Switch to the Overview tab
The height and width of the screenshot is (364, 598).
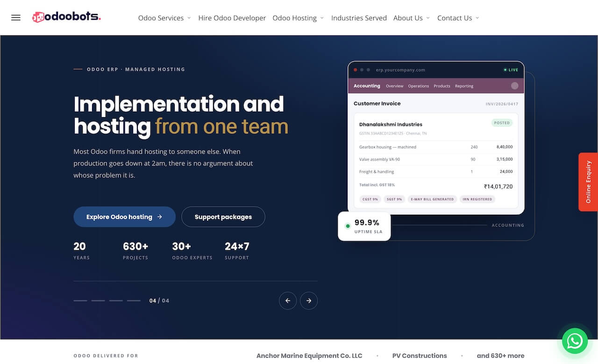[x=395, y=86]
